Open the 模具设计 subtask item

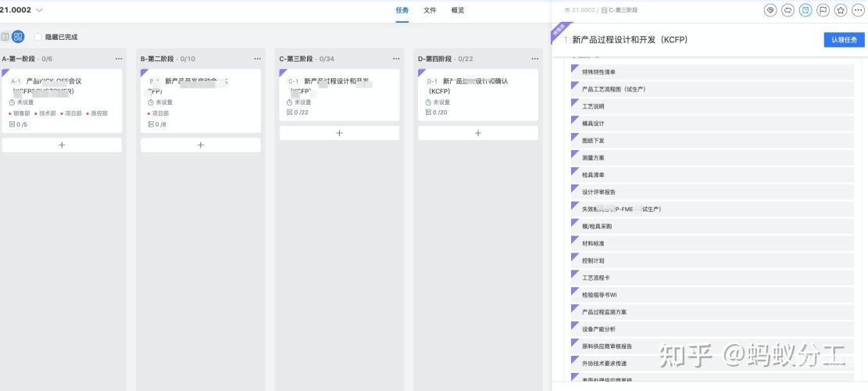(x=713, y=124)
